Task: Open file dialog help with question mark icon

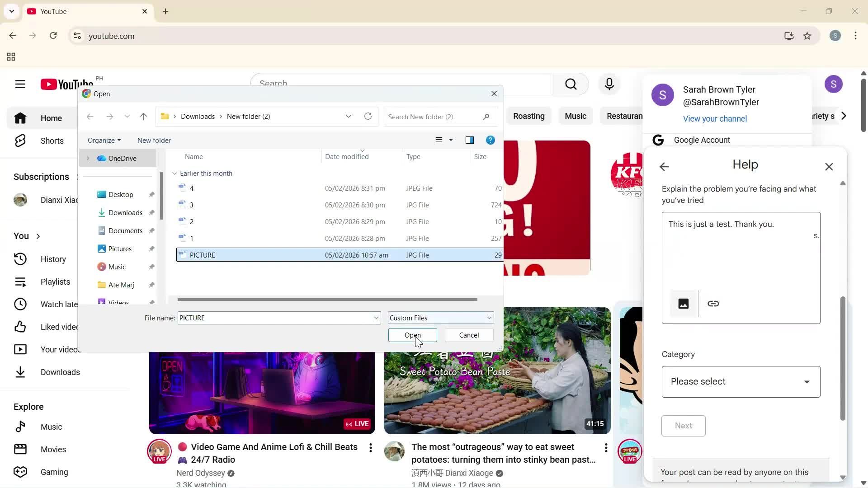Action: click(490, 140)
